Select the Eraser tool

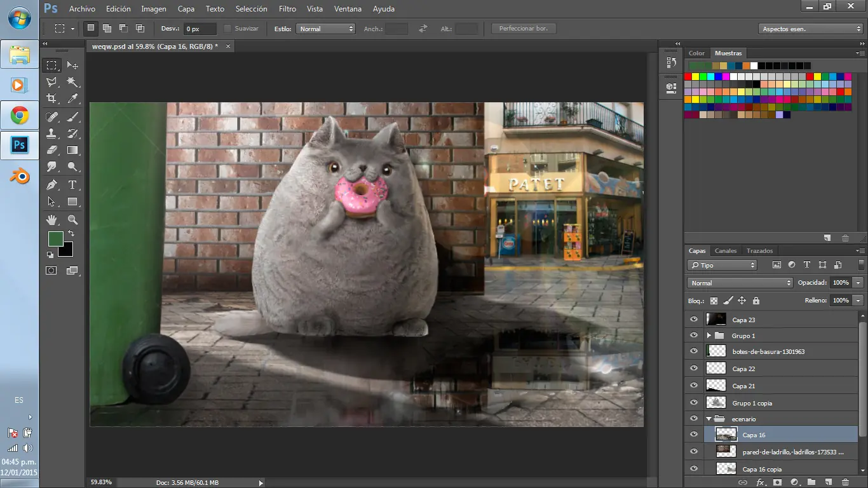(x=52, y=150)
